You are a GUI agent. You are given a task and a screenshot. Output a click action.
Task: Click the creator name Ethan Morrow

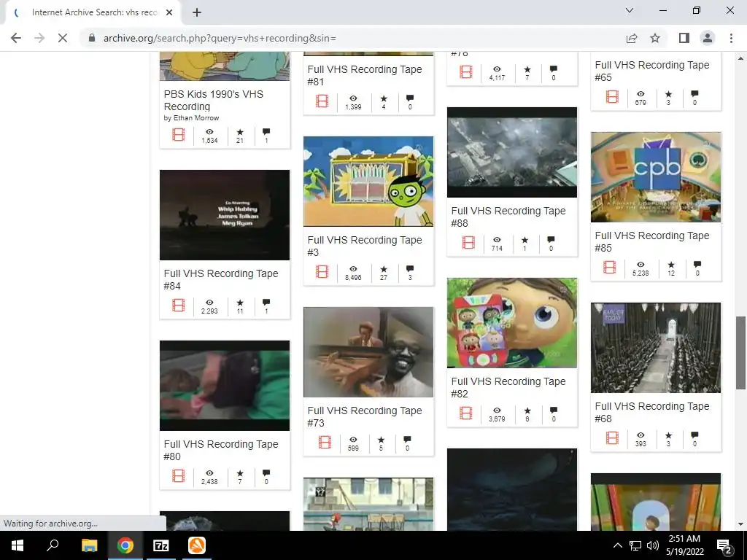tap(196, 117)
